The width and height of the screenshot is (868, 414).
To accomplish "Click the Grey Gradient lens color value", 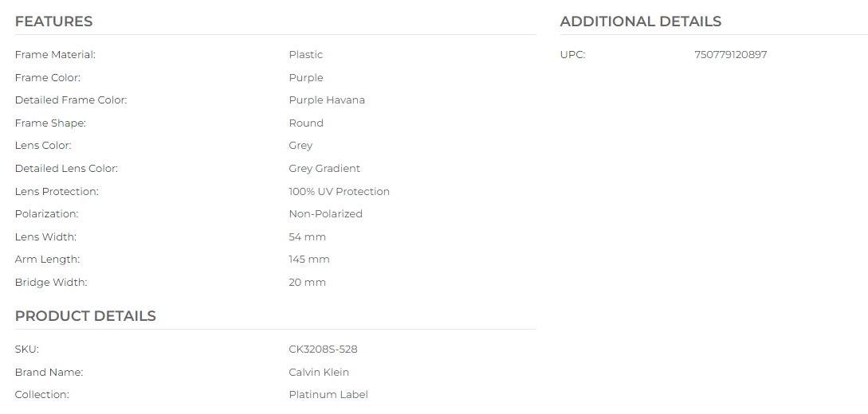I will coord(324,169).
